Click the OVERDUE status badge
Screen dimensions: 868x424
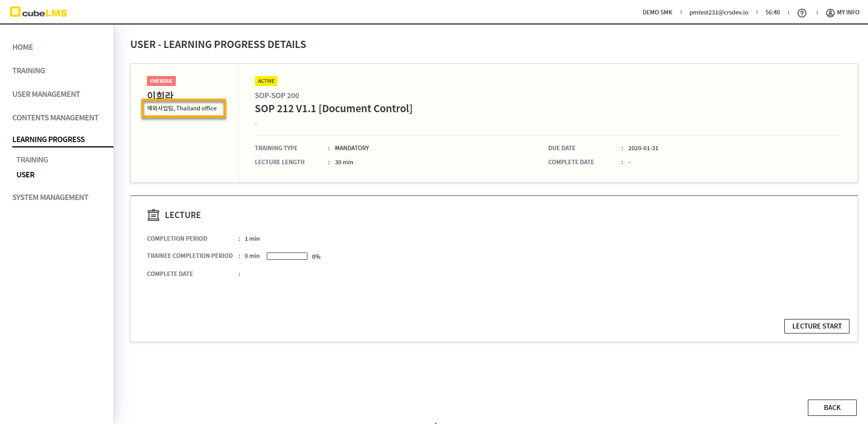point(161,81)
